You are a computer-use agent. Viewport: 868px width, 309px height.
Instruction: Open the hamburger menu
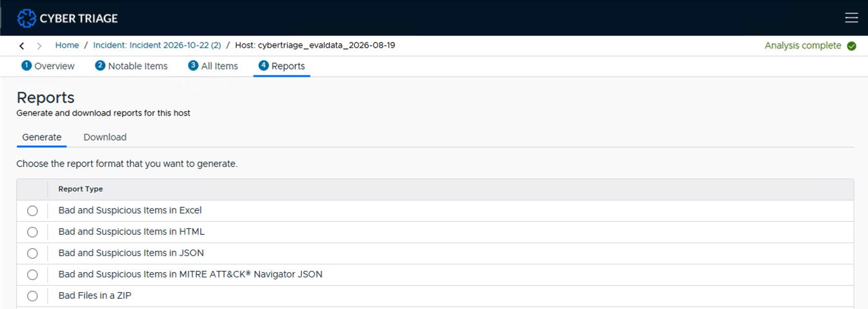(x=851, y=18)
